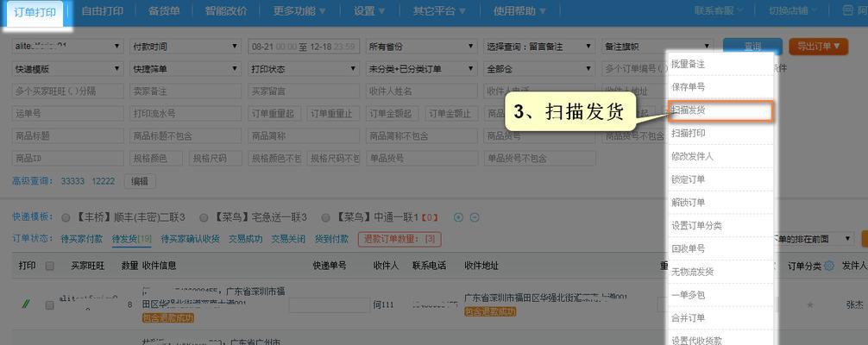Click the green print mark in first order row
Viewport: 868px width, 345px height.
point(24,304)
